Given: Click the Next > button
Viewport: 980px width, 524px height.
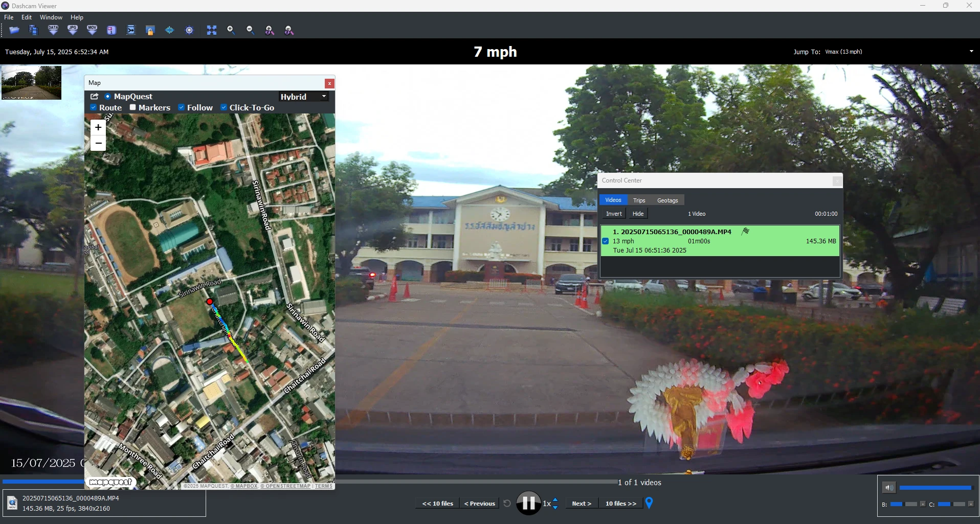Looking at the screenshot, I should click(x=582, y=504).
